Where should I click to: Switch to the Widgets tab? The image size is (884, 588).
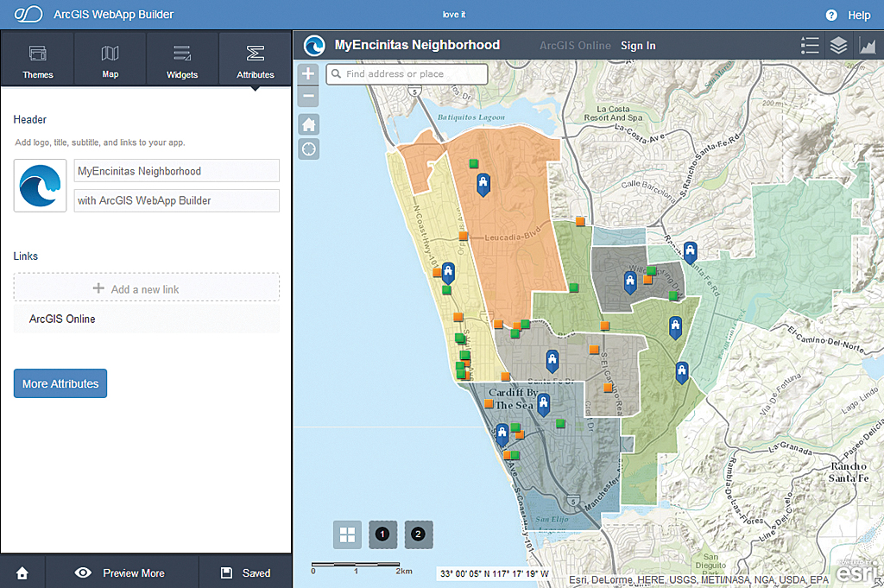pyautogui.click(x=182, y=62)
